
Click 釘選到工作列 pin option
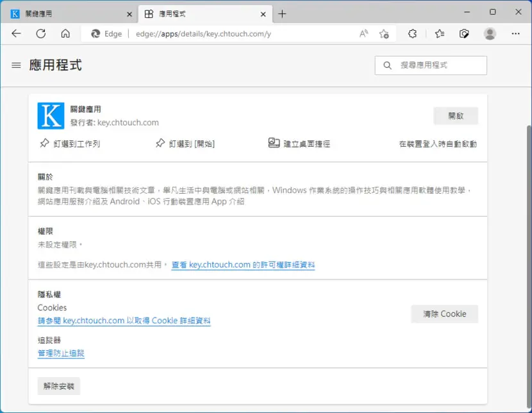point(70,144)
